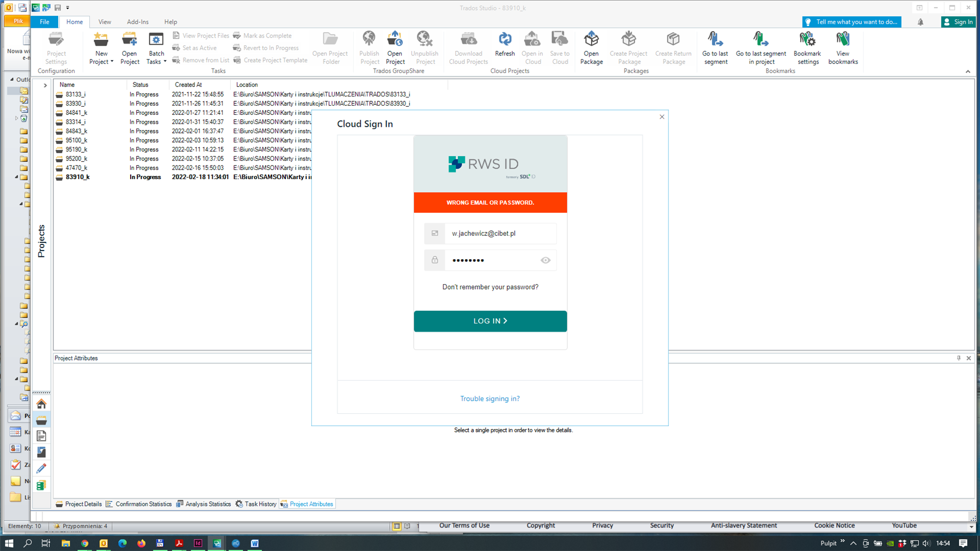Image resolution: width=980 pixels, height=551 pixels.
Task: Expand the New Project dropdown arrow
Action: tap(112, 62)
